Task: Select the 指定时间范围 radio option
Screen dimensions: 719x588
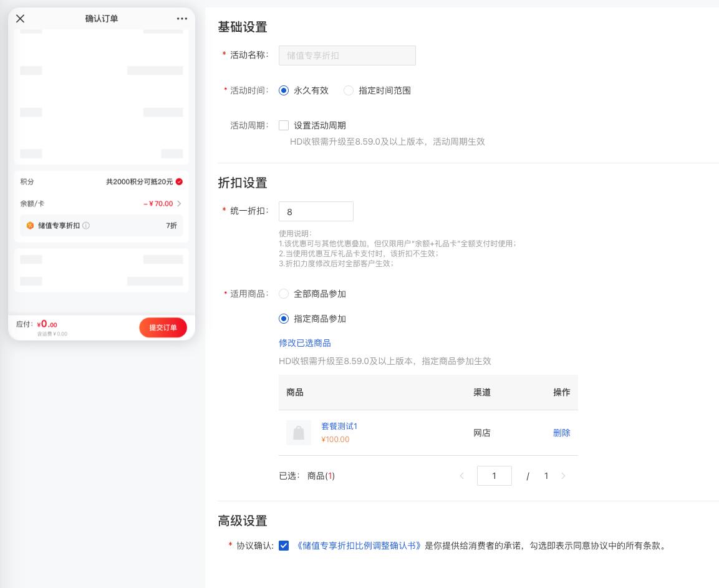Action: pos(349,90)
